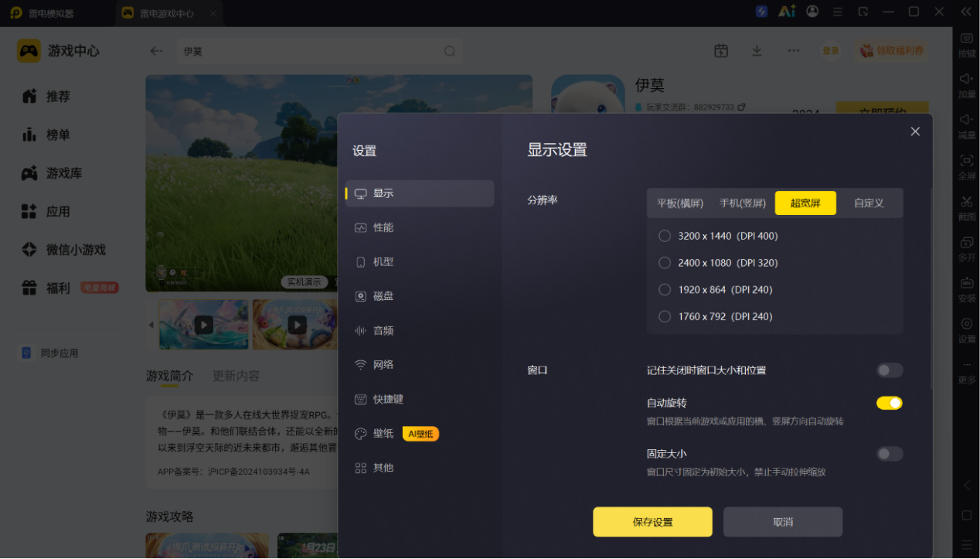Click the 取消 cancel button
Viewport: 980px width, 559px height.
click(x=783, y=522)
